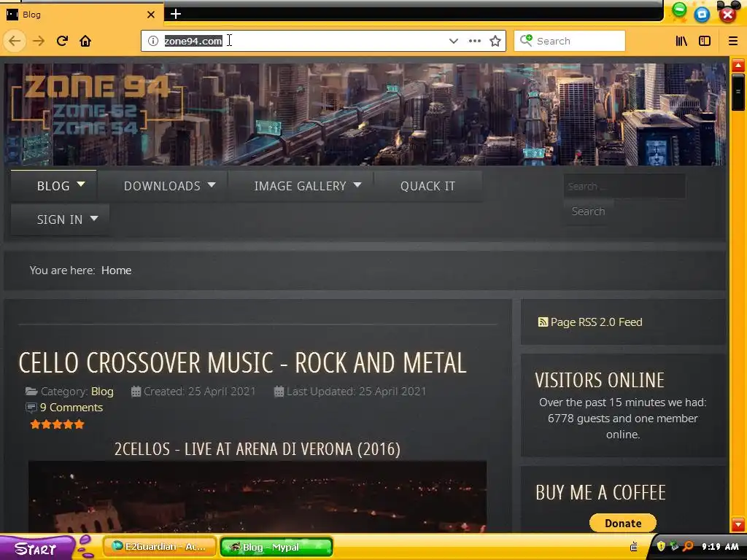
Task: Click the site Search button
Action: [x=589, y=211]
